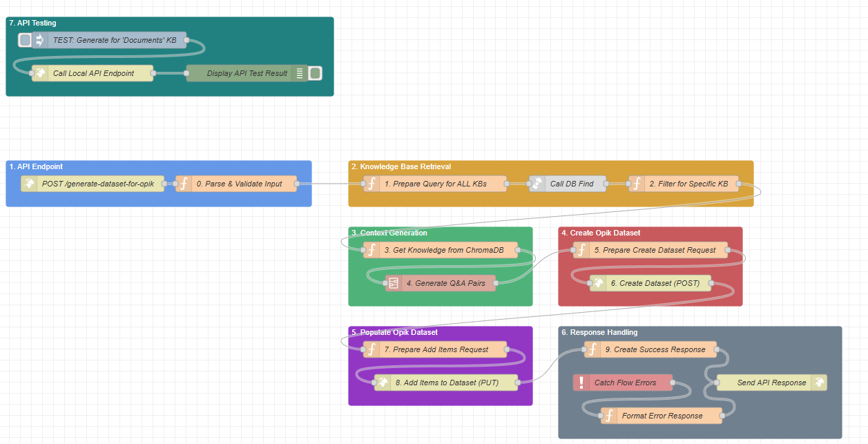
Task: Click the 'Format Error Response' node label
Action: tap(662, 416)
